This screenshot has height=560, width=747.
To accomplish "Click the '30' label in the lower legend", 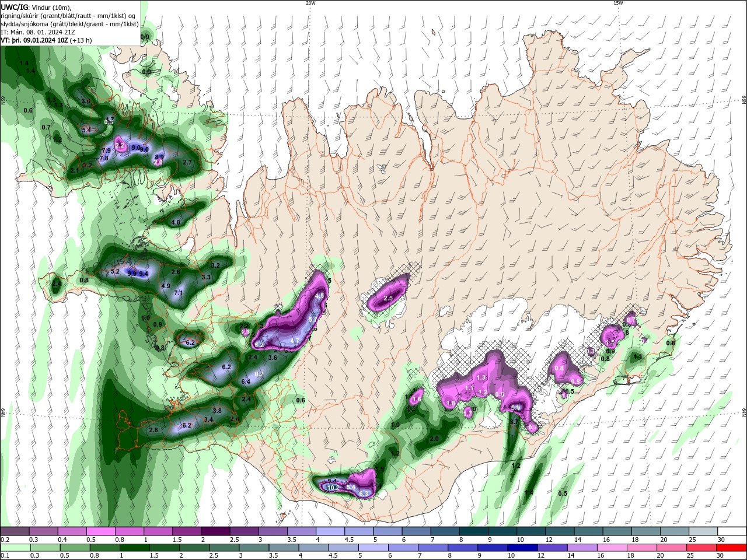I will 721,556.
